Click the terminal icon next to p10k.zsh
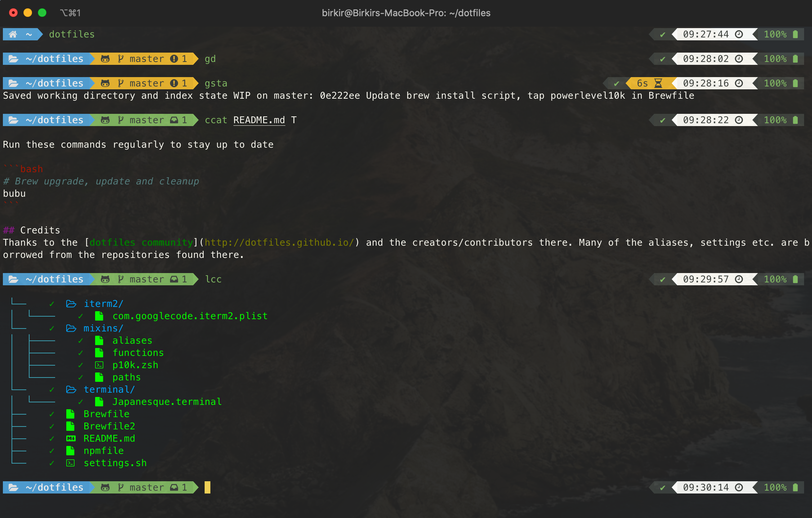The height and width of the screenshot is (518, 812). point(99,365)
